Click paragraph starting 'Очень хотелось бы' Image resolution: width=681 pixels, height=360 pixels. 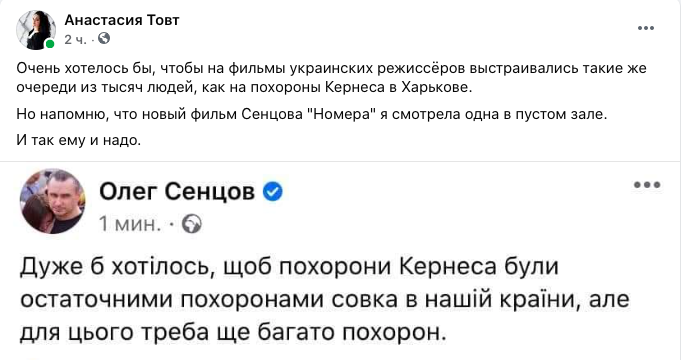[x=331, y=77]
